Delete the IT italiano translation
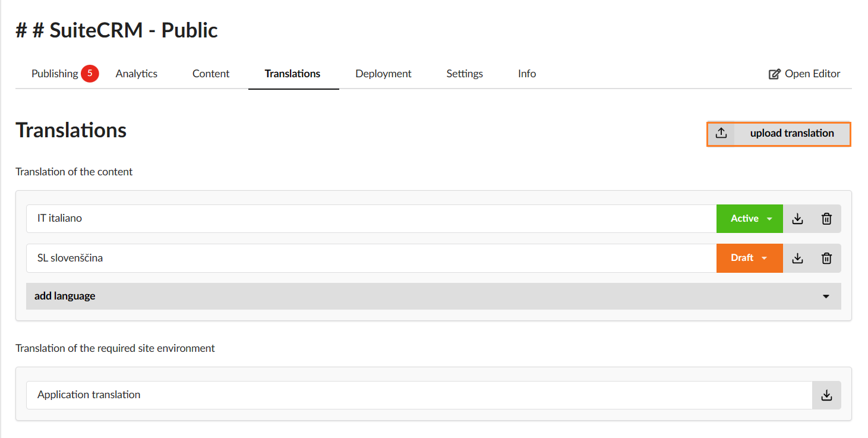868x438 pixels. (x=826, y=219)
